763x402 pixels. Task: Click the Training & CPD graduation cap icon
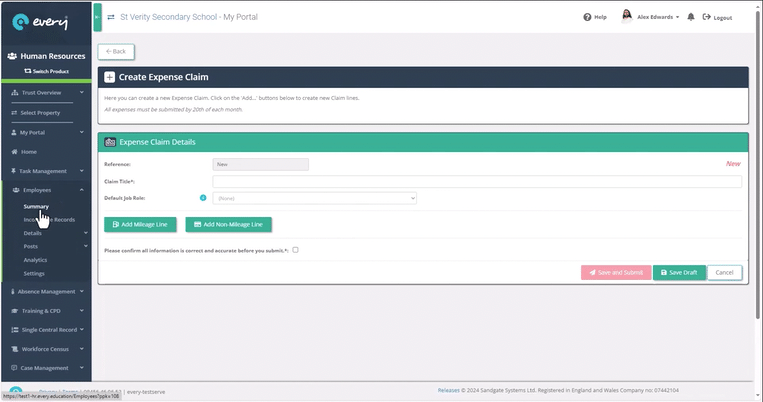pos(15,311)
